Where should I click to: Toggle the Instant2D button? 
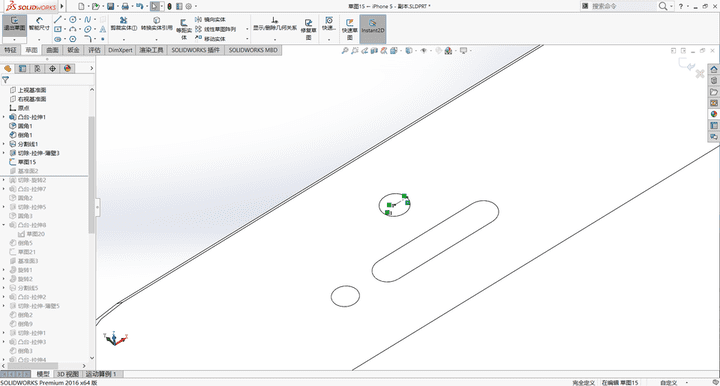point(372,28)
